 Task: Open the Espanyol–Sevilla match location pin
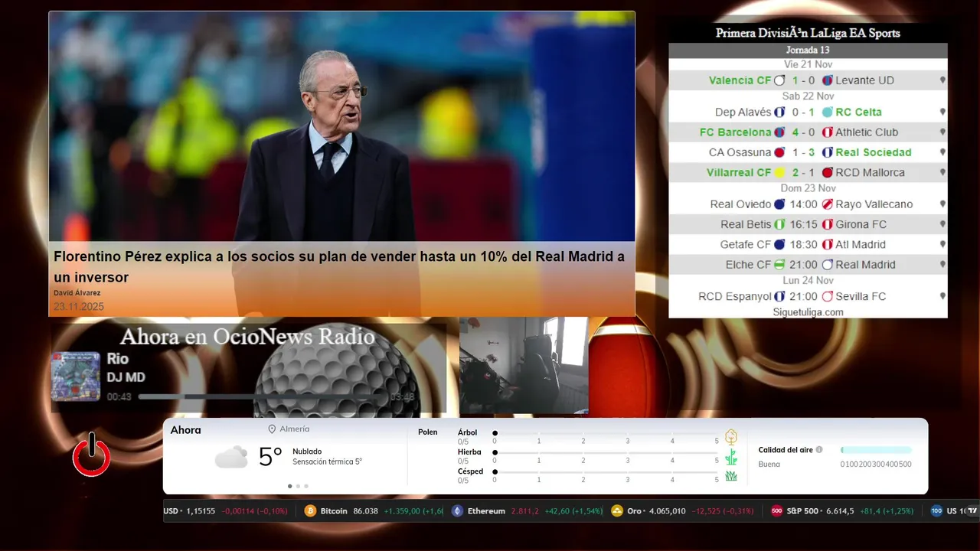942,296
